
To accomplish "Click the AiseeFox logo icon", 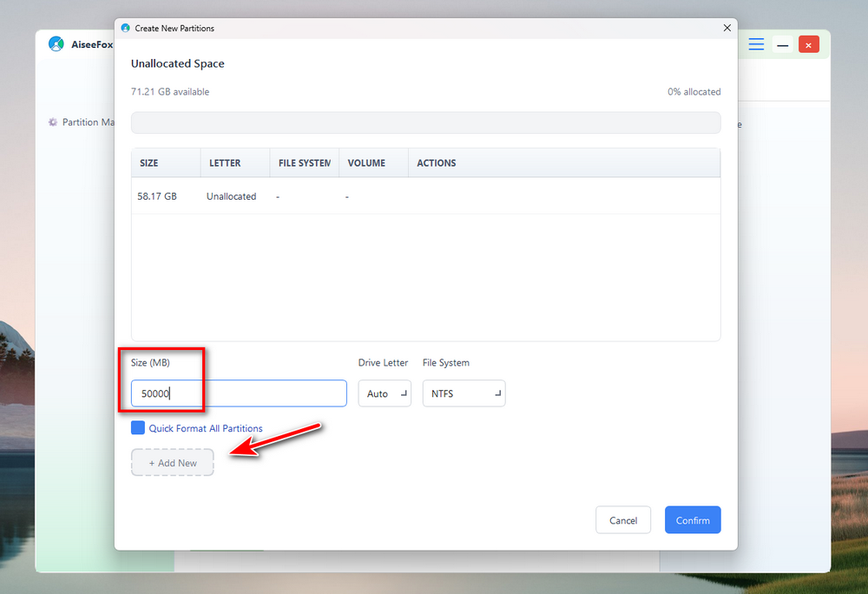I will point(56,44).
